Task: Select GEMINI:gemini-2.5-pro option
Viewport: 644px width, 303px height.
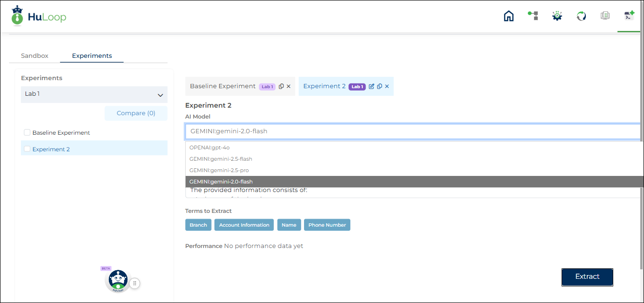Action: (219, 170)
